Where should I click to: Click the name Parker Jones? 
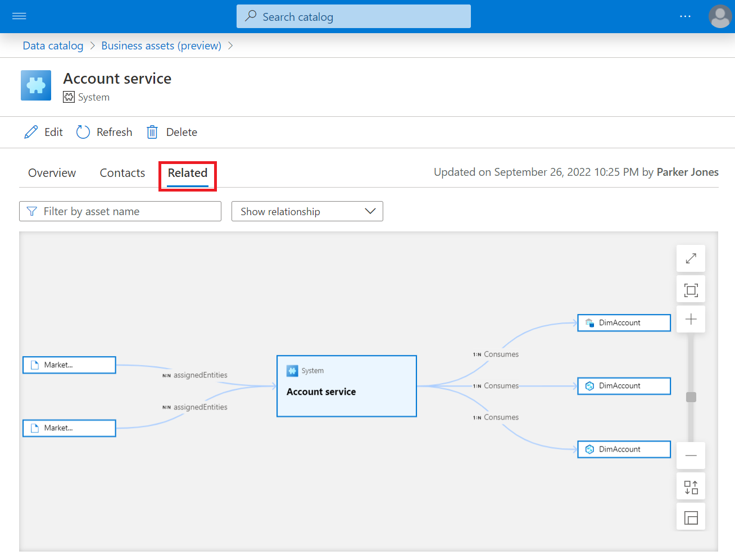click(688, 172)
